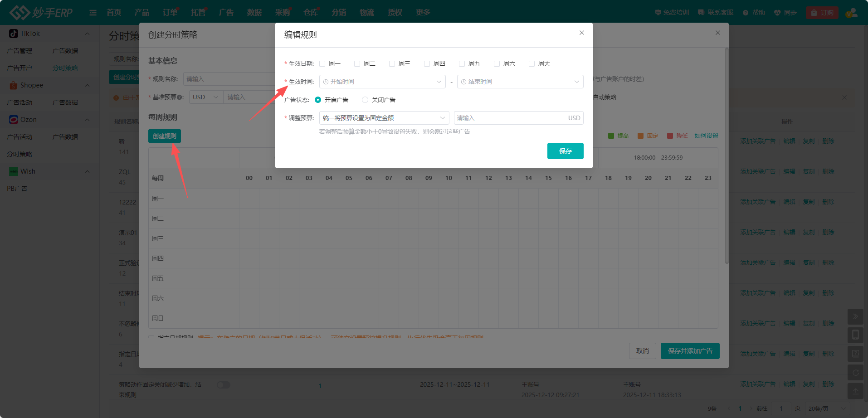Click the 同步 sync icon in top bar
The height and width of the screenshot is (418, 868).
(x=776, y=12)
